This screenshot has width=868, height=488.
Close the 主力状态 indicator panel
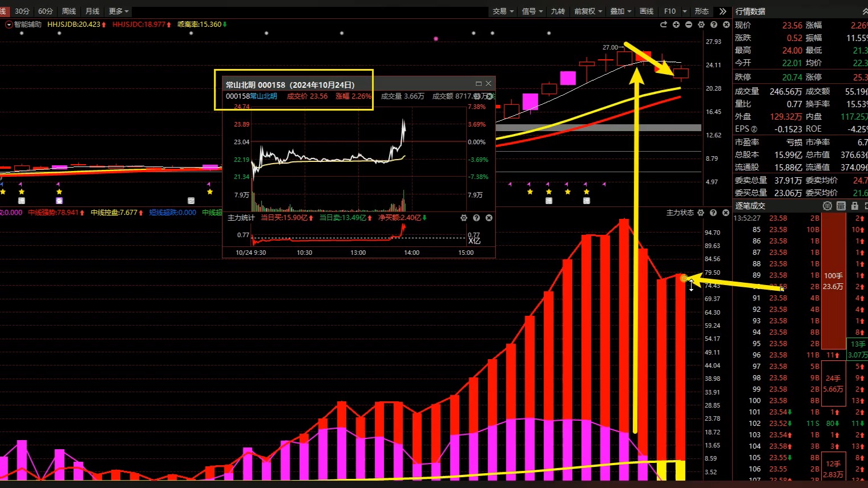click(x=726, y=213)
